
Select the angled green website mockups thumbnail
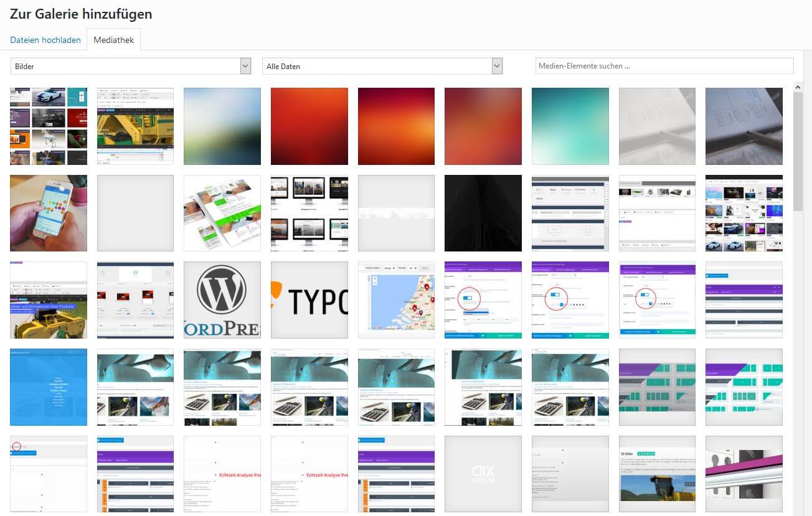[x=222, y=213]
